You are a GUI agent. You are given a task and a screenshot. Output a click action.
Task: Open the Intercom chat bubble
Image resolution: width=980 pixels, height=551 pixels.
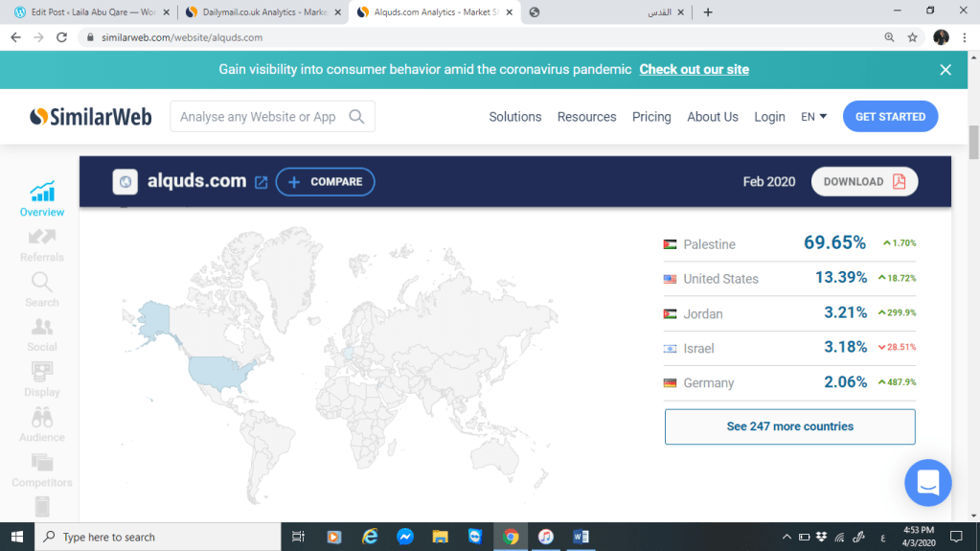click(x=927, y=483)
